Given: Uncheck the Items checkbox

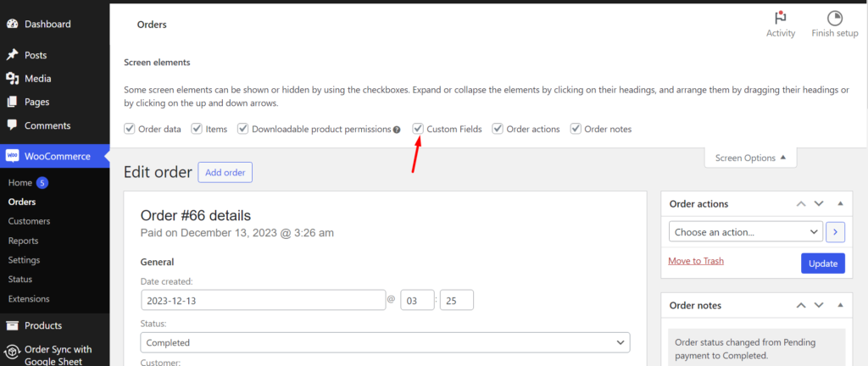Looking at the screenshot, I should [x=197, y=129].
